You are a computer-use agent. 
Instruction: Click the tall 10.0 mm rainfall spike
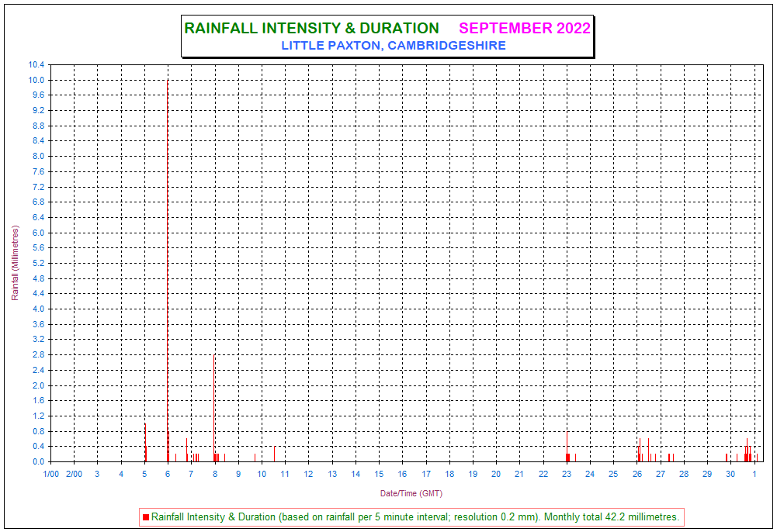[168, 270]
